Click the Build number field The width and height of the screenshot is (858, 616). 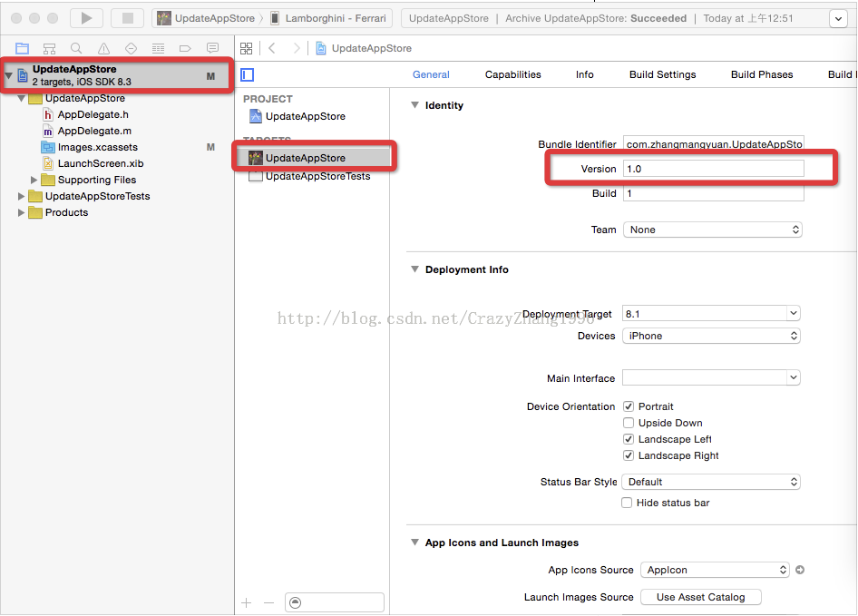[x=714, y=193]
